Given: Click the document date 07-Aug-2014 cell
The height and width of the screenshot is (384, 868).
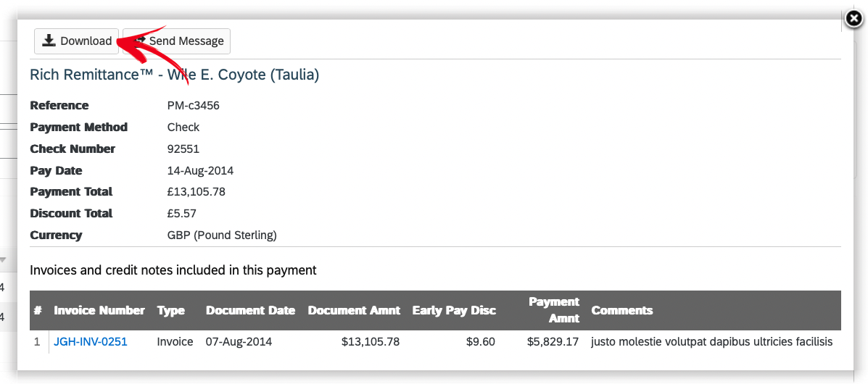Looking at the screenshot, I should 239,342.
